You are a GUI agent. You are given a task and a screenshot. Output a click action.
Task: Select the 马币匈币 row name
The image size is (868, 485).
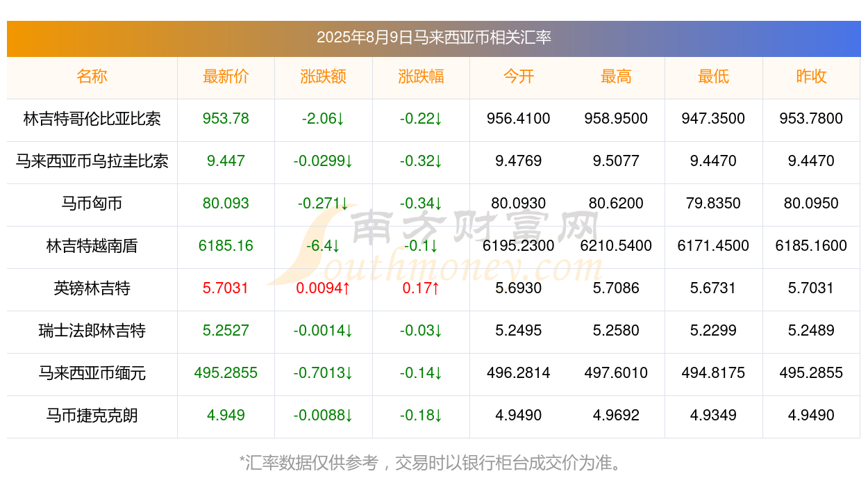(x=92, y=204)
